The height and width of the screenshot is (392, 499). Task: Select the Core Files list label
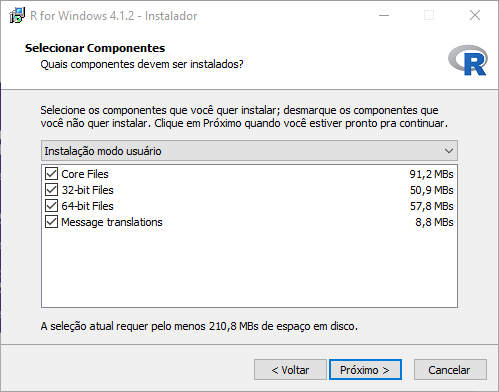click(85, 174)
